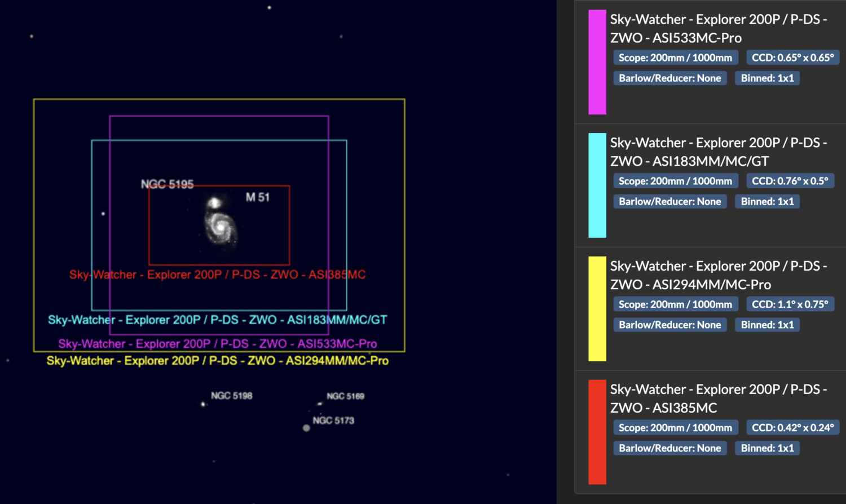The width and height of the screenshot is (846, 504).
Task: Click the cyan ASI183MM/MC/GT frame label on map
Action: (x=218, y=320)
